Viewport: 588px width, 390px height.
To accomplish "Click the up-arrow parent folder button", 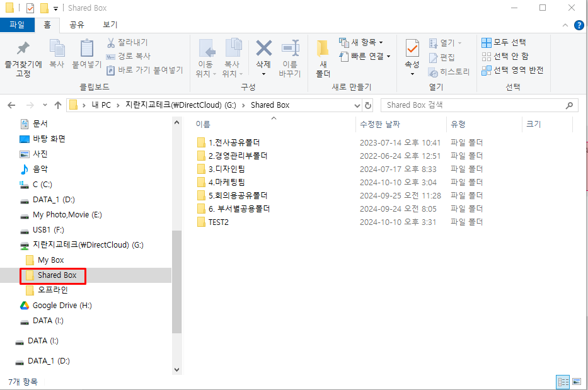I will tap(58, 105).
